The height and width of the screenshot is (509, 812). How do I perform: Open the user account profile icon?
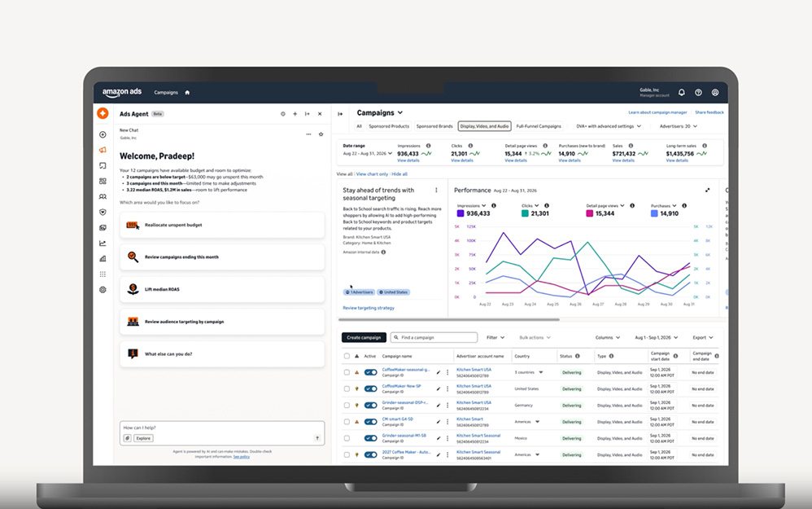click(x=714, y=92)
